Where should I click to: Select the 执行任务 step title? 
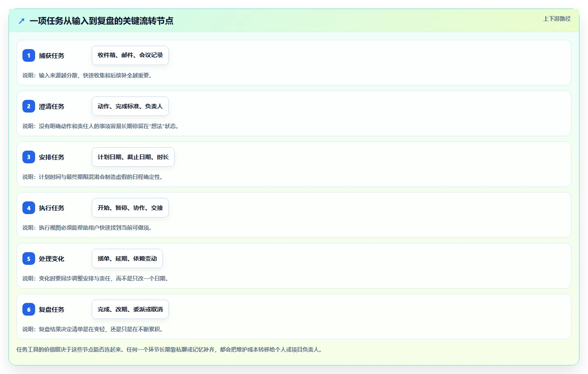pos(52,208)
